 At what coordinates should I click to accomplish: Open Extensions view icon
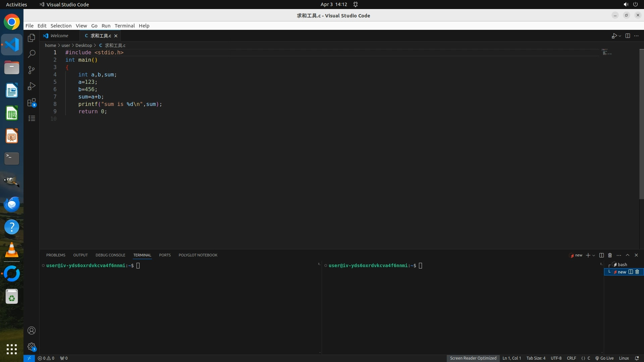click(x=32, y=102)
